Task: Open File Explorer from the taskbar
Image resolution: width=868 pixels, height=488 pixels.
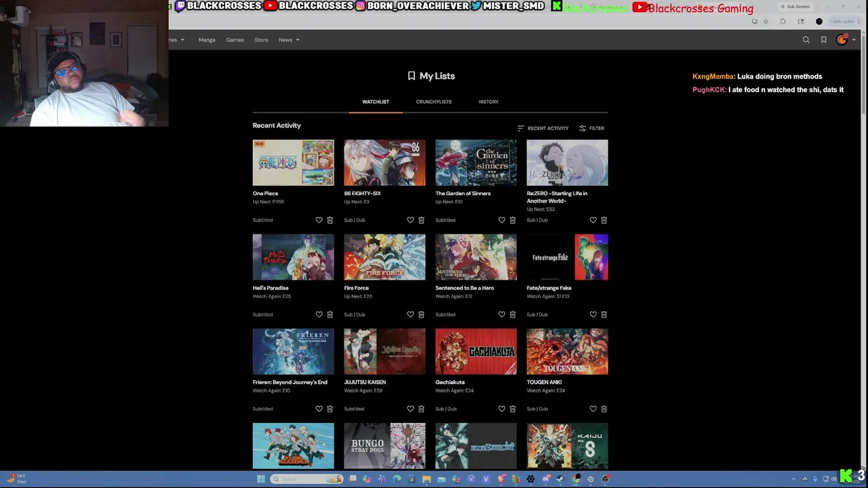Action: tap(427, 479)
